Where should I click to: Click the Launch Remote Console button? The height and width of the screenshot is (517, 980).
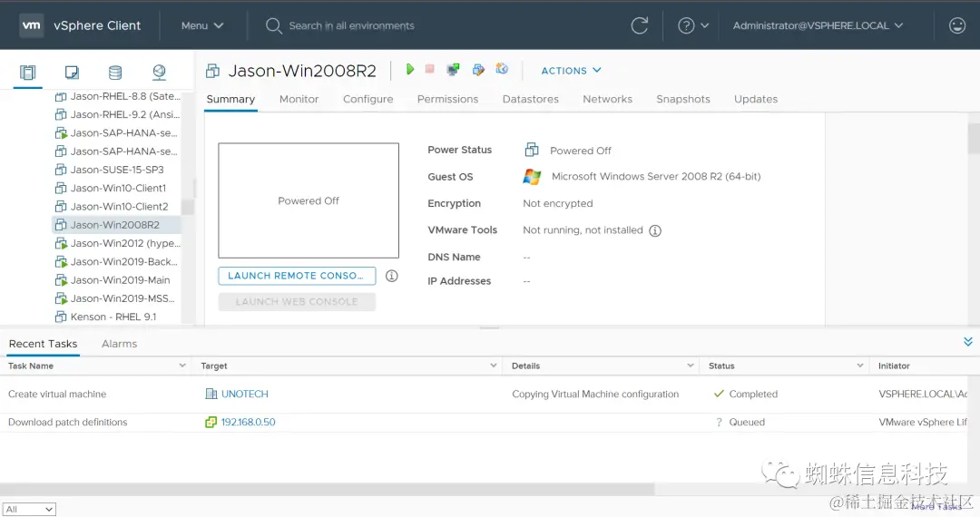click(297, 276)
